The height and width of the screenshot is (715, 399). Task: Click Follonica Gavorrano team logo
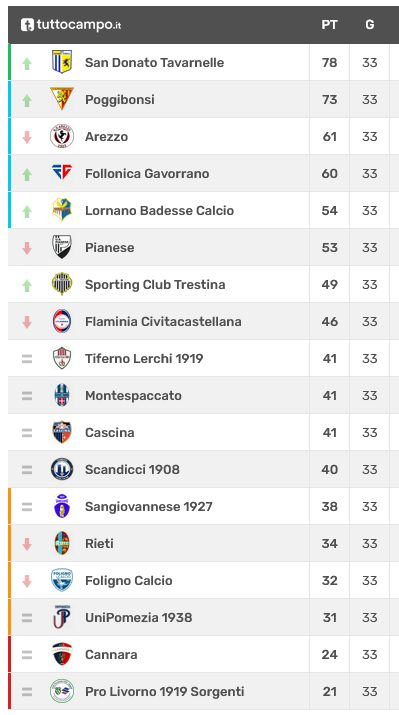click(x=62, y=173)
